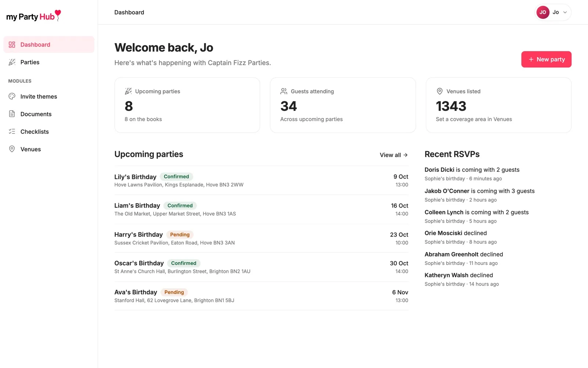Screen dimensions: 588x368
Task: Open Ava's Birthday party
Action: click(261, 296)
